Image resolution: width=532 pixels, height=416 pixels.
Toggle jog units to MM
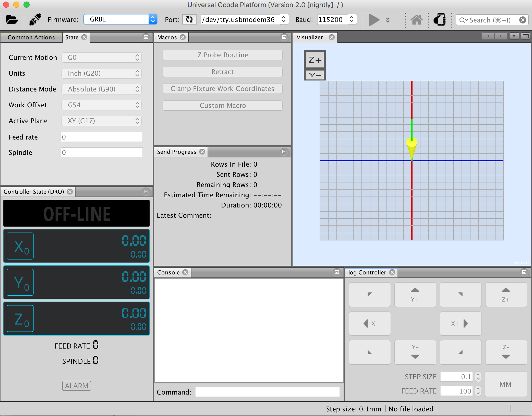click(x=506, y=384)
